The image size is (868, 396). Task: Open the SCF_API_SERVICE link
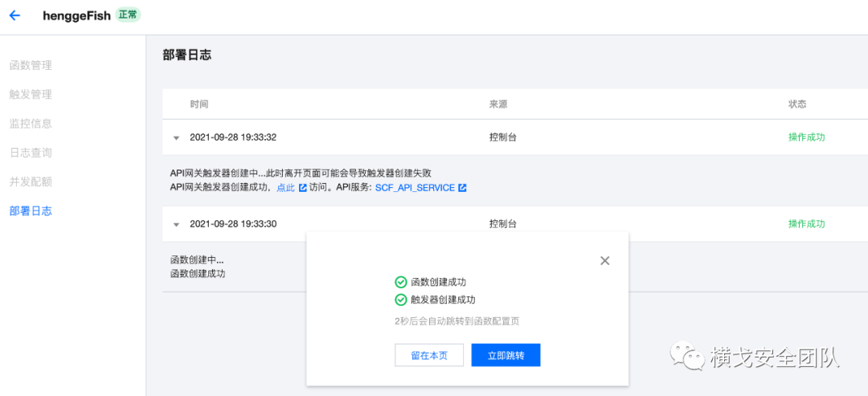tap(415, 188)
